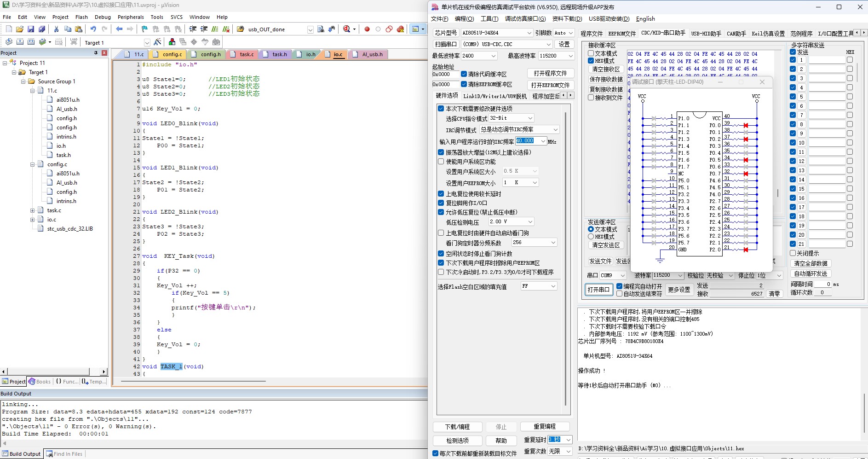Uncheck 本次下载需要修改硬件选项 checkbox

(x=441, y=109)
